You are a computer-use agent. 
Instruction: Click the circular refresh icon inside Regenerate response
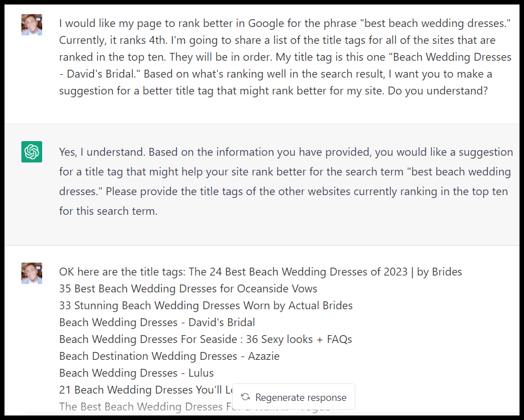(x=245, y=396)
